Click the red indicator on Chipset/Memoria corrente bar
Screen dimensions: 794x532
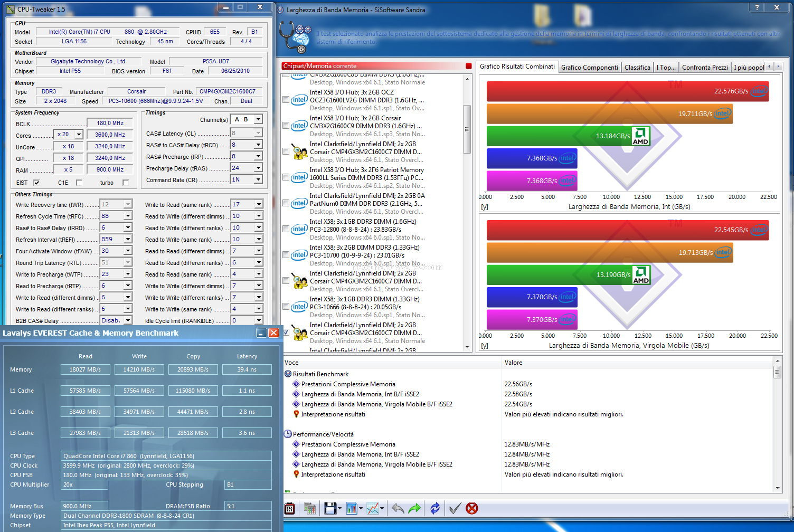click(x=468, y=66)
